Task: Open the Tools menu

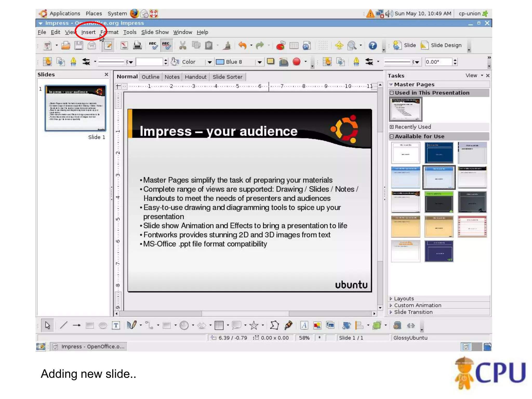Action: click(130, 32)
